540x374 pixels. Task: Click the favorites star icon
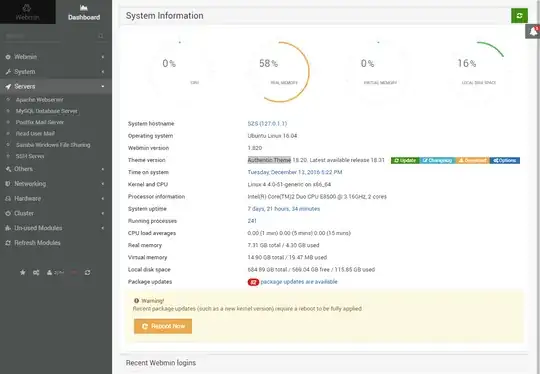(x=23, y=272)
